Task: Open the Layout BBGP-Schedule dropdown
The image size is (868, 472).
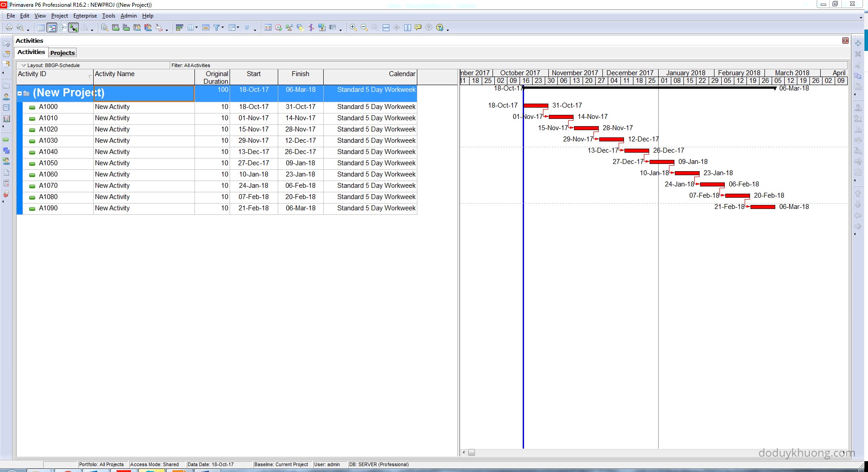Action: tap(24, 65)
